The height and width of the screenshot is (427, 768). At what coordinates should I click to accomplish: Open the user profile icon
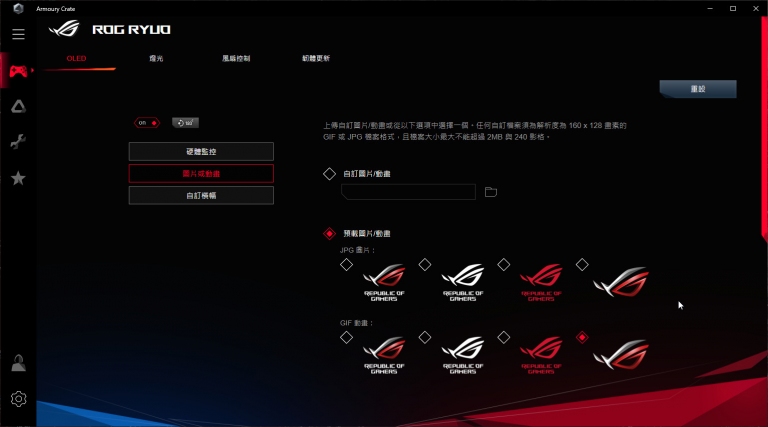click(x=19, y=363)
